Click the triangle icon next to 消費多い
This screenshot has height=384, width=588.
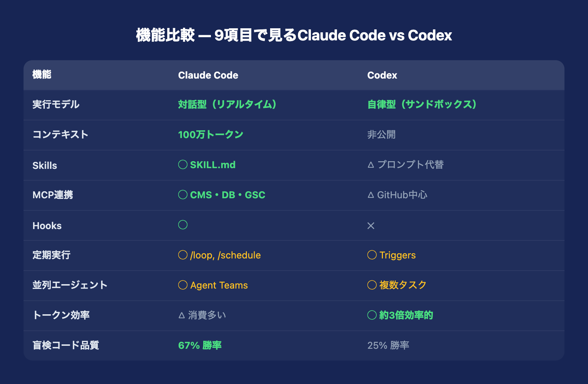pyautogui.click(x=182, y=315)
